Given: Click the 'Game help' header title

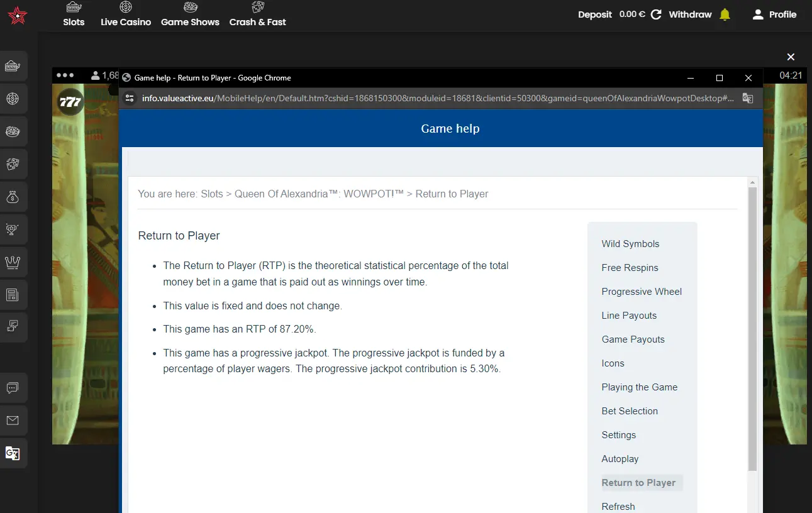Looking at the screenshot, I should click(450, 128).
